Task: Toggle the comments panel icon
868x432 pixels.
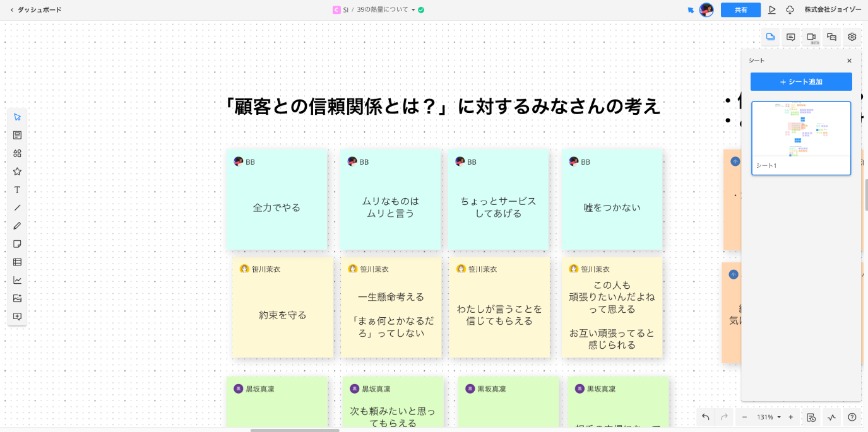Action: [x=790, y=37]
